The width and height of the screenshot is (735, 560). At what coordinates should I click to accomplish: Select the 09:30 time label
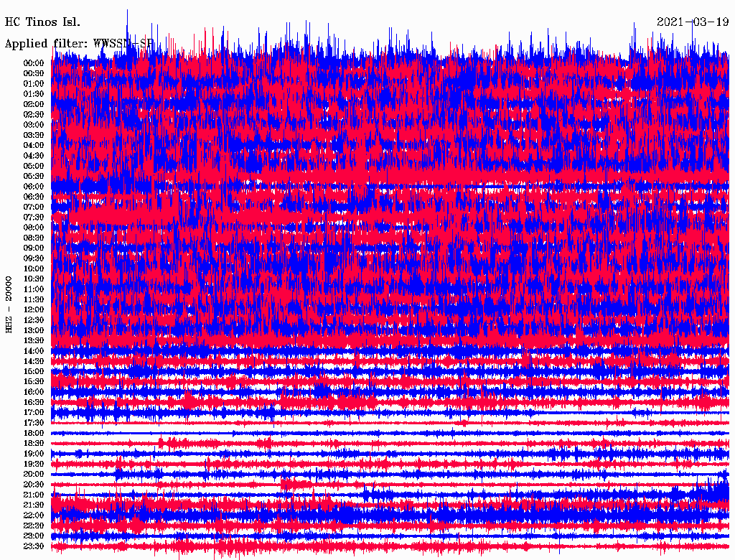[x=34, y=258]
